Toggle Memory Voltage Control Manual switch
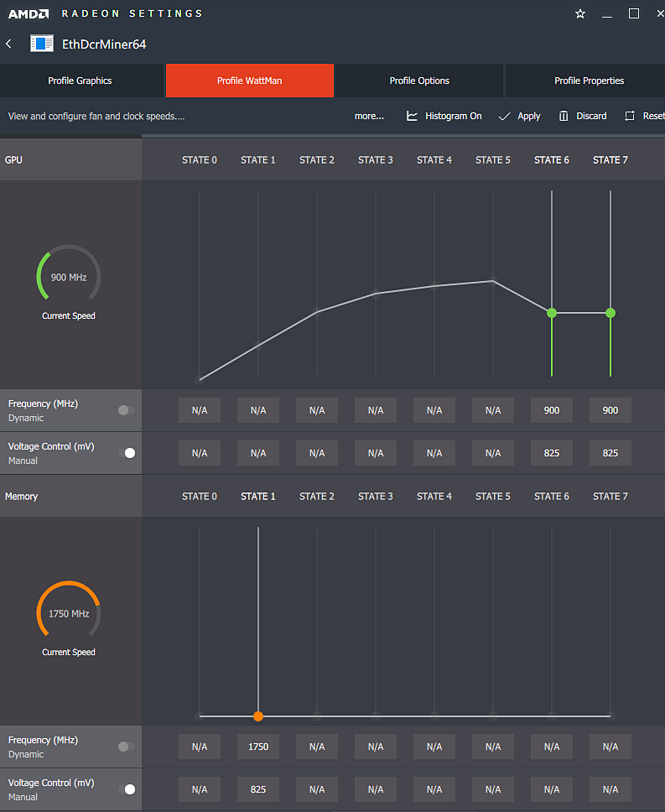 tap(127, 789)
